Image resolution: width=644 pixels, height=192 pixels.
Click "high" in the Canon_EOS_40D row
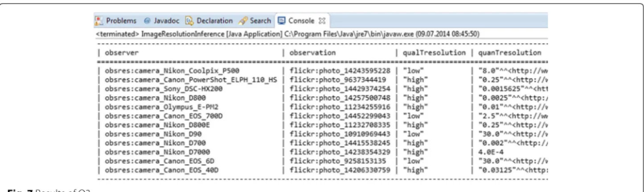(x=415, y=170)
